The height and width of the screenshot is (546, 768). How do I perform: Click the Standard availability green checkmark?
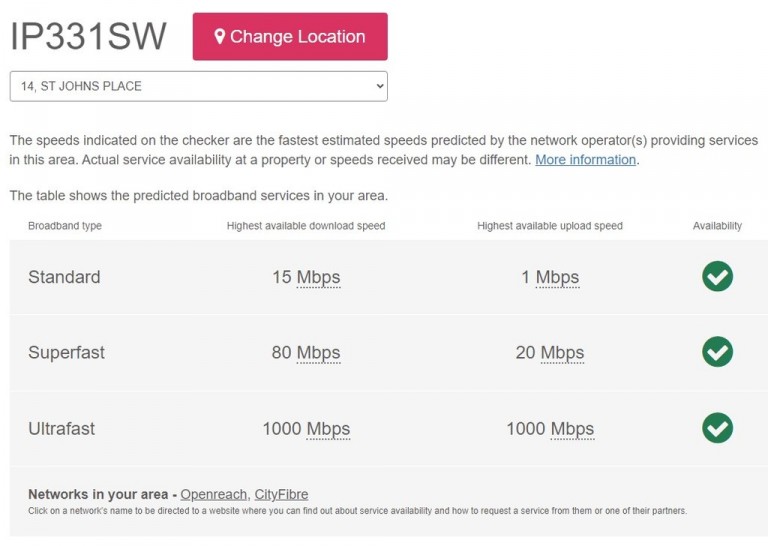717,277
